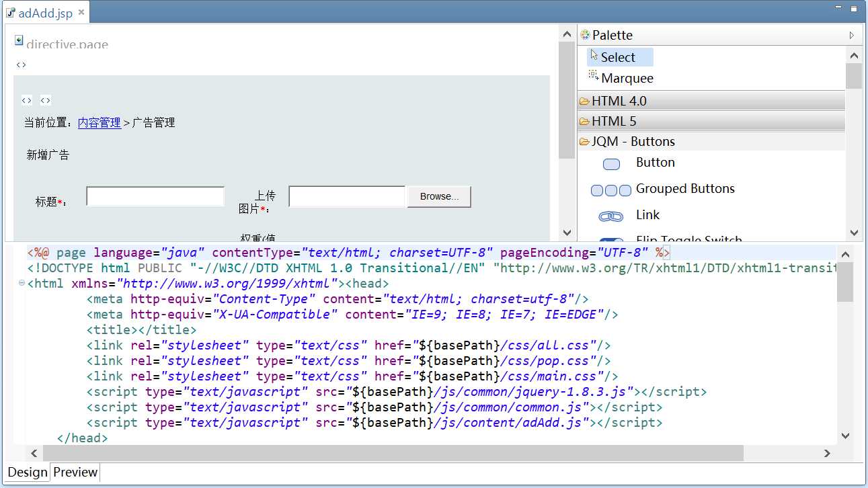868x488 pixels.
Task: Click the 标题 field label
Action: click(x=51, y=202)
